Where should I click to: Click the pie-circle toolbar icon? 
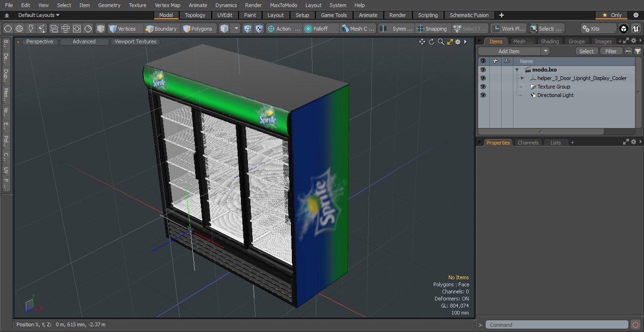click(x=88, y=29)
